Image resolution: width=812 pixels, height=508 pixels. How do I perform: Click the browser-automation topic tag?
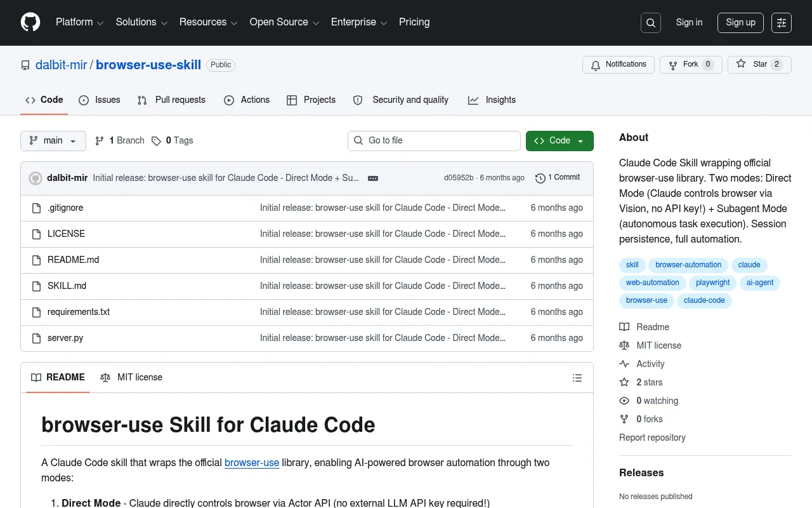click(688, 265)
